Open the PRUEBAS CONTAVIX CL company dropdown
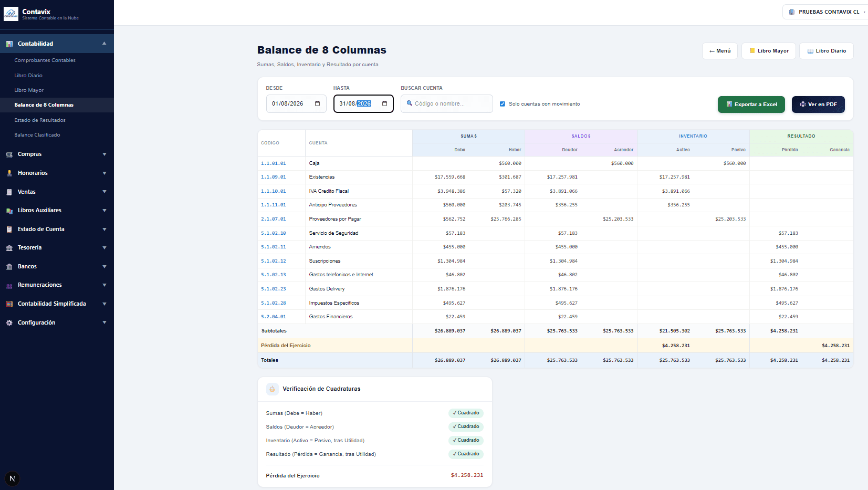 [x=825, y=12]
